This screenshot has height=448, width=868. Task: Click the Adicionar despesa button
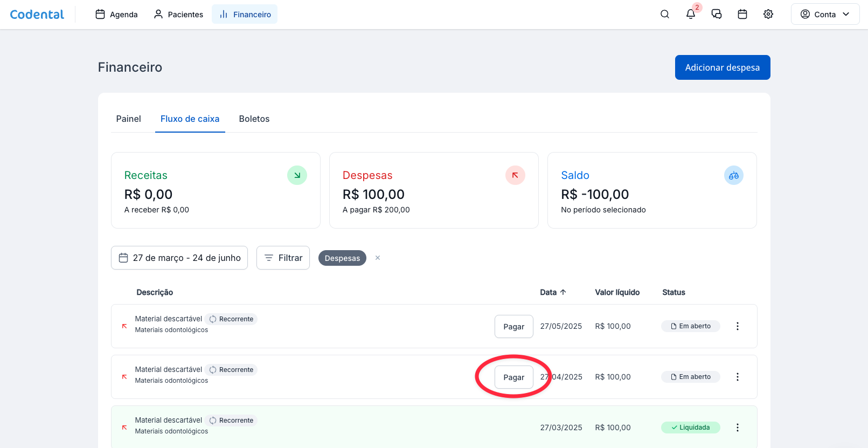722,67
